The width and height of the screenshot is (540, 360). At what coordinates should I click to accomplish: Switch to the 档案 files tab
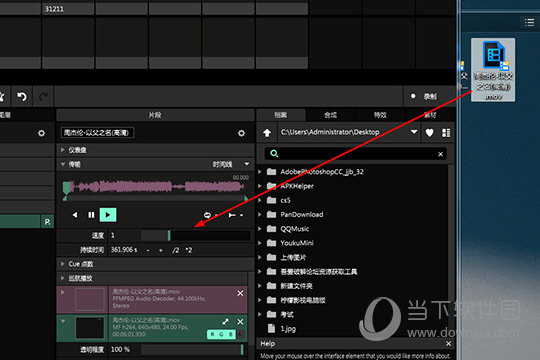coord(281,115)
